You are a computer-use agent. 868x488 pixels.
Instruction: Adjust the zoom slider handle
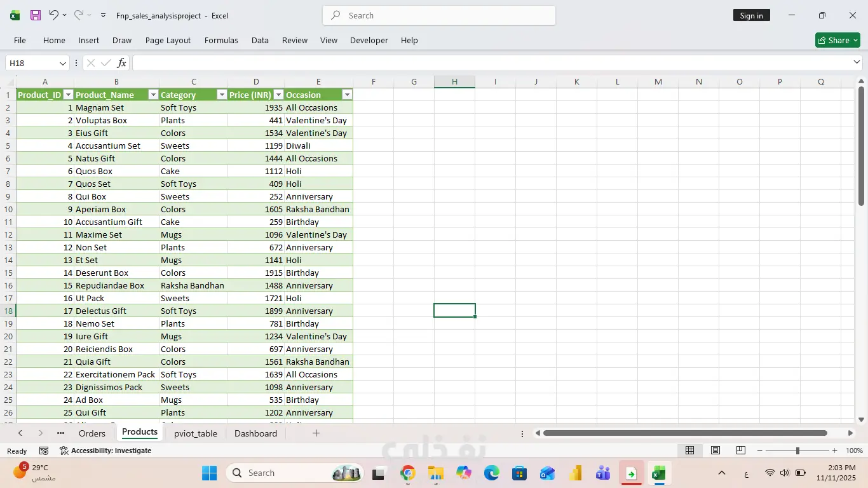797,451
